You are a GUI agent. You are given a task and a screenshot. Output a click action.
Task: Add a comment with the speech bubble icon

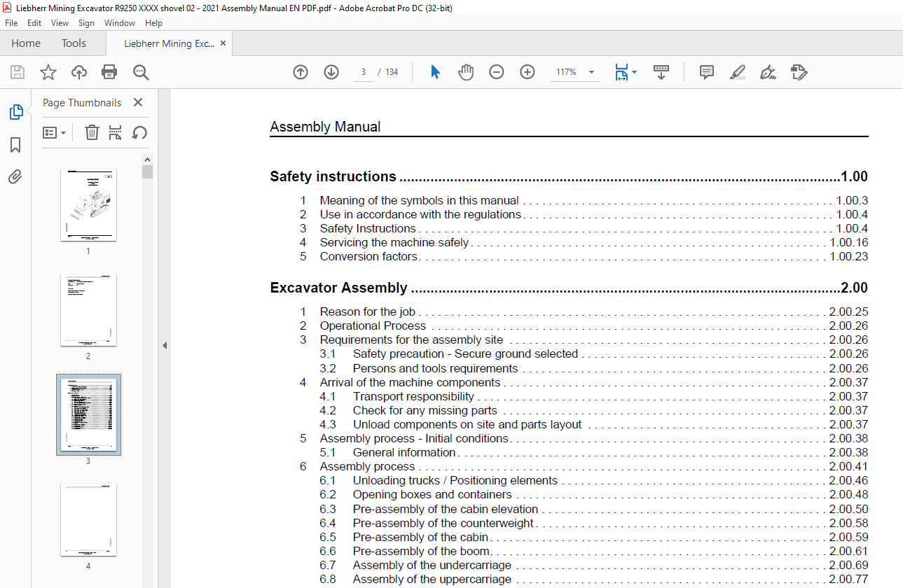point(707,72)
